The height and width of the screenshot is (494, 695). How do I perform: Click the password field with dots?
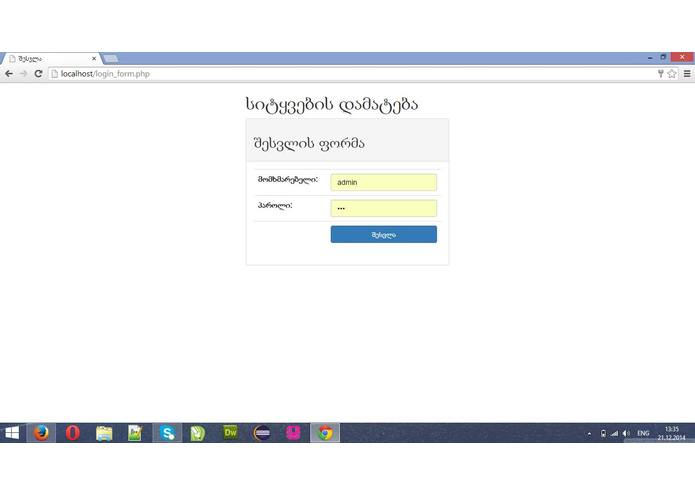[383, 208]
